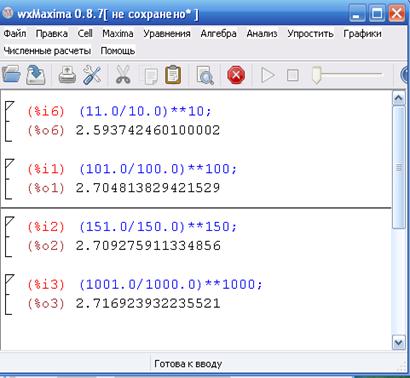
Task: Open the Помощь menu
Action: click(118, 51)
